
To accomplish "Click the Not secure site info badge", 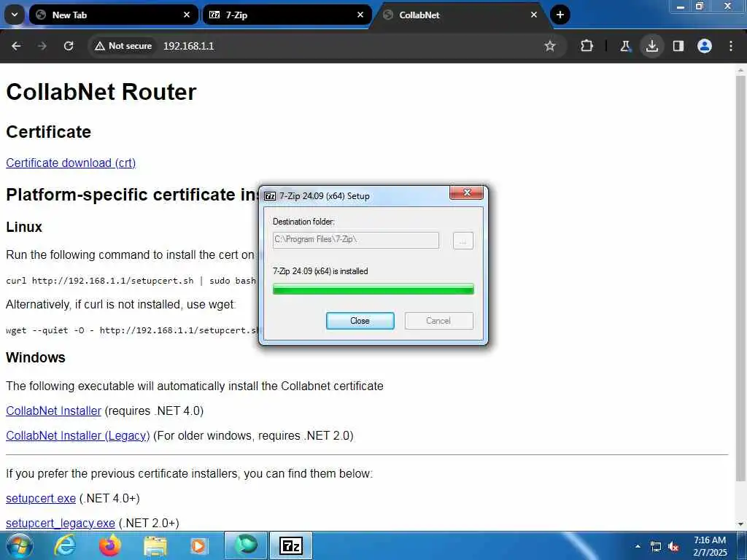I will click(123, 46).
